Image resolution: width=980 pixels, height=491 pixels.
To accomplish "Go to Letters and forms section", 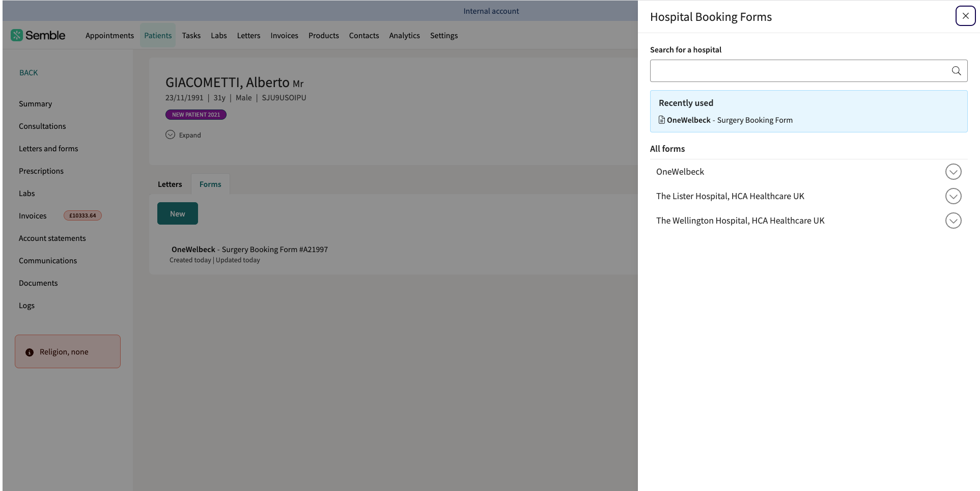I will [48, 149].
